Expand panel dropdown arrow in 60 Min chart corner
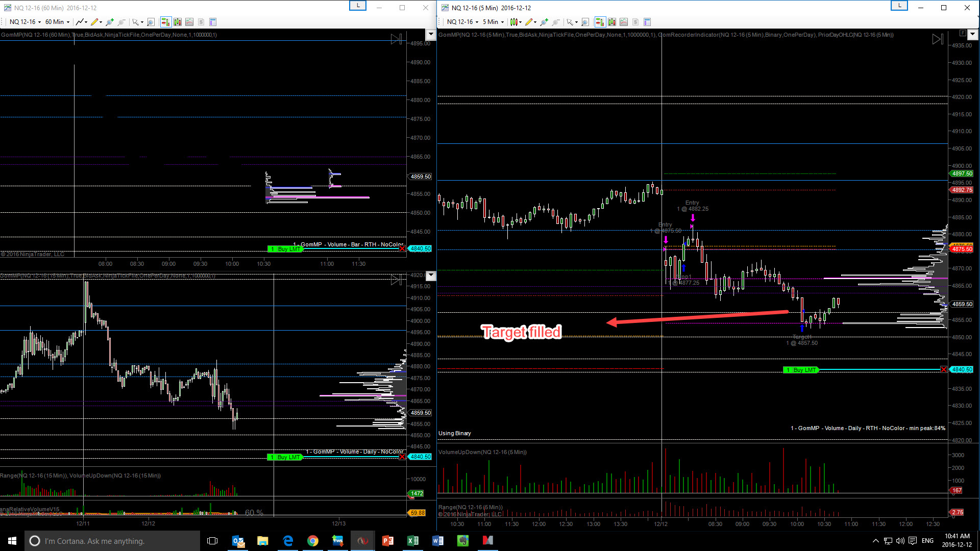This screenshot has height=551, width=980. (x=431, y=35)
